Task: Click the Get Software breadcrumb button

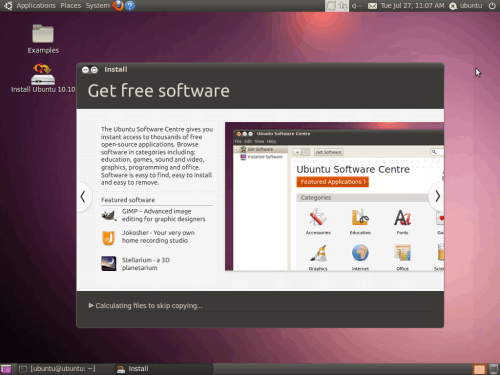Action: 328,152
